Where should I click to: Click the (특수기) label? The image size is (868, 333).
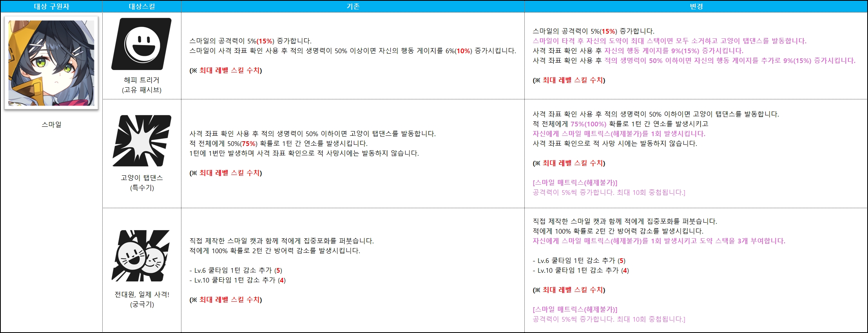pos(142,187)
